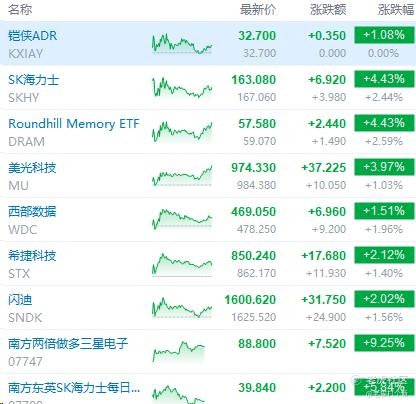
Task: Open 希捷科技 stock details
Action: pos(32,256)
